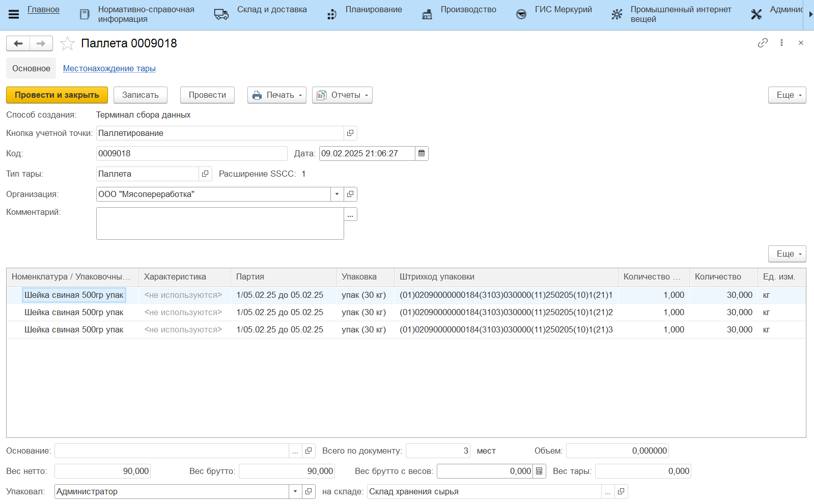Screen dimensions: 814x504
Task: Expand the Организация dropdown list
Action: coord(337,194)
